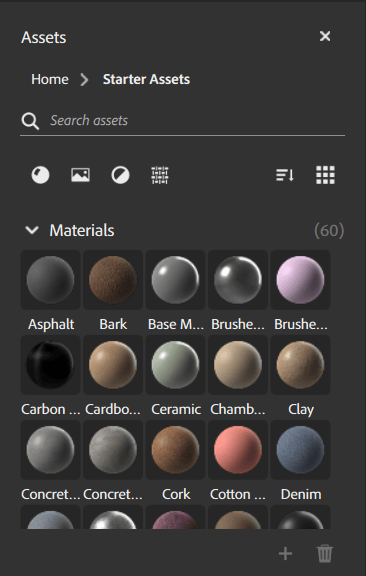The width and height of the screenshot is (366, 576).
Task: Add a new asset with plus icon
Action: (x=286, y=554)
